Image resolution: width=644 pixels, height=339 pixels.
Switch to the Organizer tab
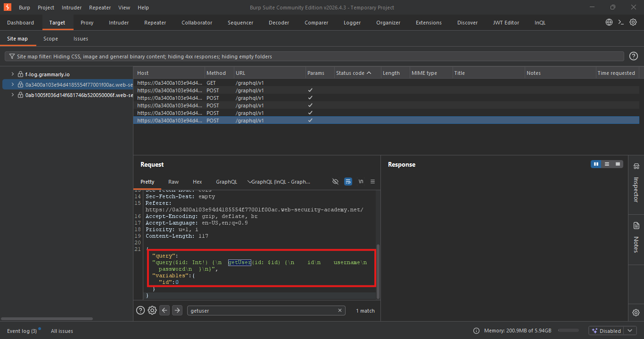pos(388,23)
